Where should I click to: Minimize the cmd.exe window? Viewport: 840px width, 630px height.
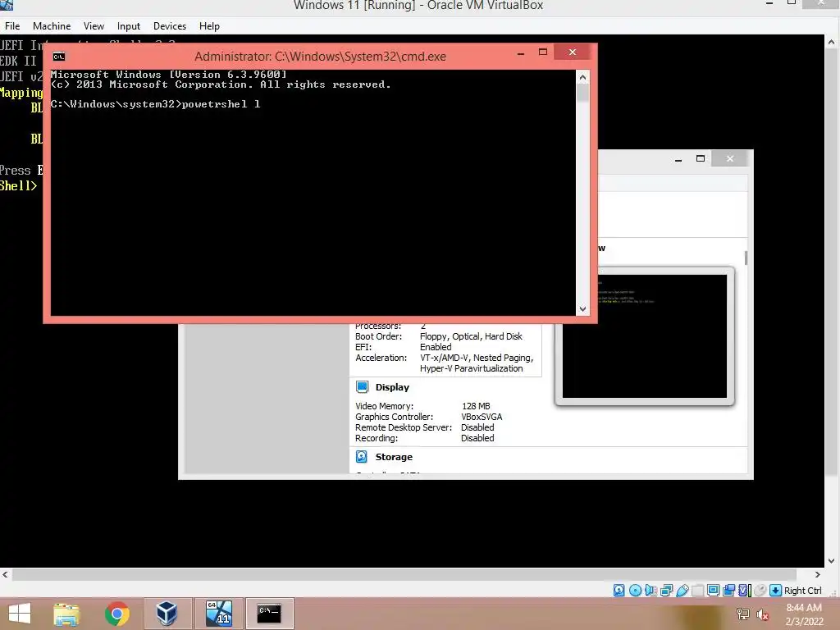[x=521, y=52]
